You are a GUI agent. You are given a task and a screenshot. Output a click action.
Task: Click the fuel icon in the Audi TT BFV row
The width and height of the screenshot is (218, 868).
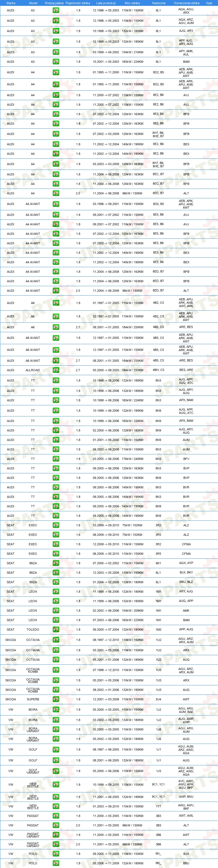point(56,459)
